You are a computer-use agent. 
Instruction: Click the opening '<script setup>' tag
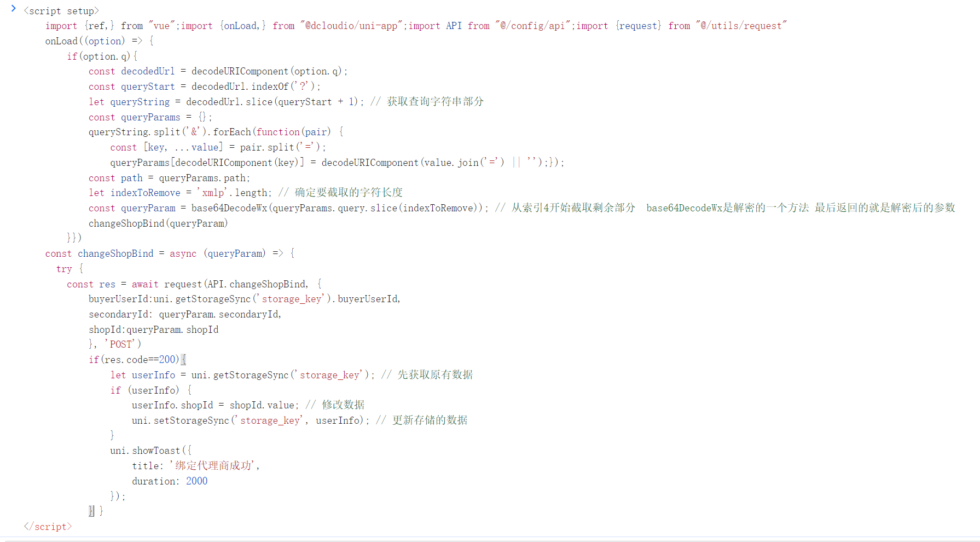pyautogui.click(x=61, y=11)
